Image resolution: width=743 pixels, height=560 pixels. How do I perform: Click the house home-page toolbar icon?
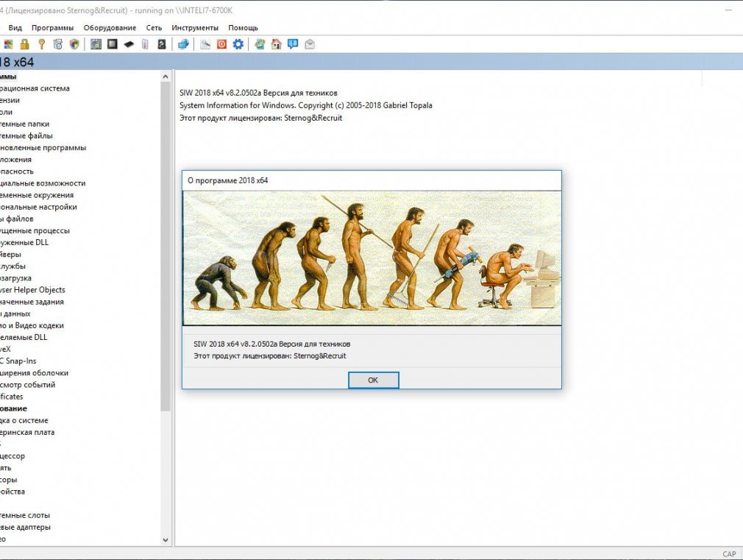[x=277, y=45]
